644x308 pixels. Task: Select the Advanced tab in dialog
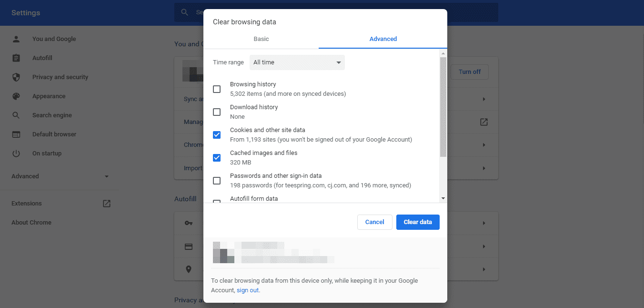[383, 39]
